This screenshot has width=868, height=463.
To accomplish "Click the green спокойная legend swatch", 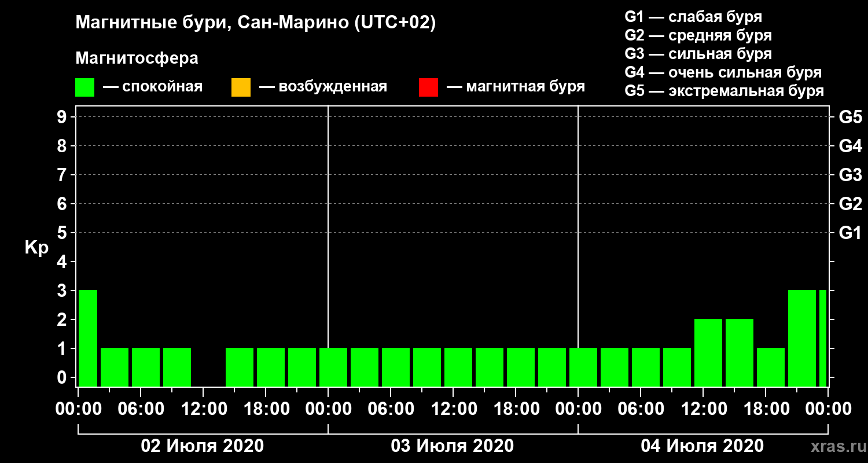I will [84, 87].
